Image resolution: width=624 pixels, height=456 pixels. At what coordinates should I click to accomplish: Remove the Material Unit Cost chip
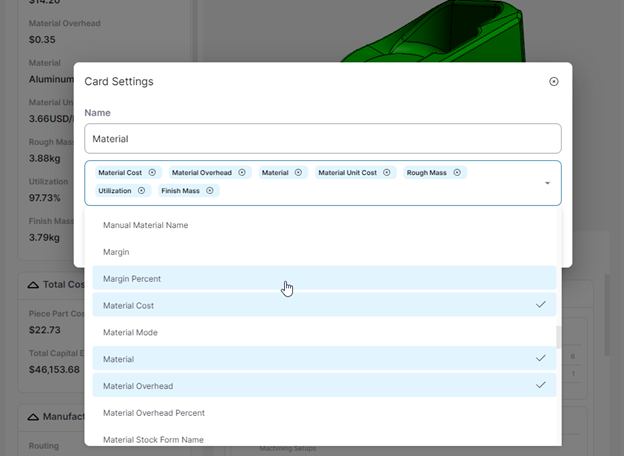tap(387, 173)
